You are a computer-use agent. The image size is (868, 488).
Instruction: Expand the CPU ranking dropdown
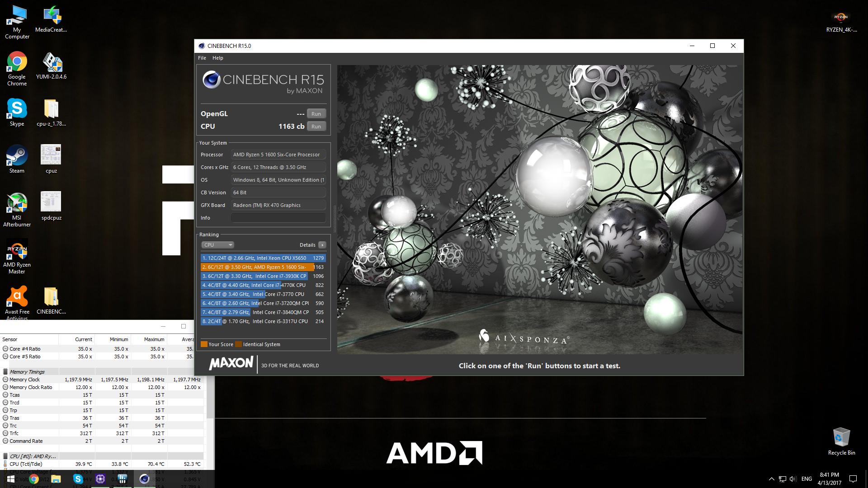[x=217, y=245]
